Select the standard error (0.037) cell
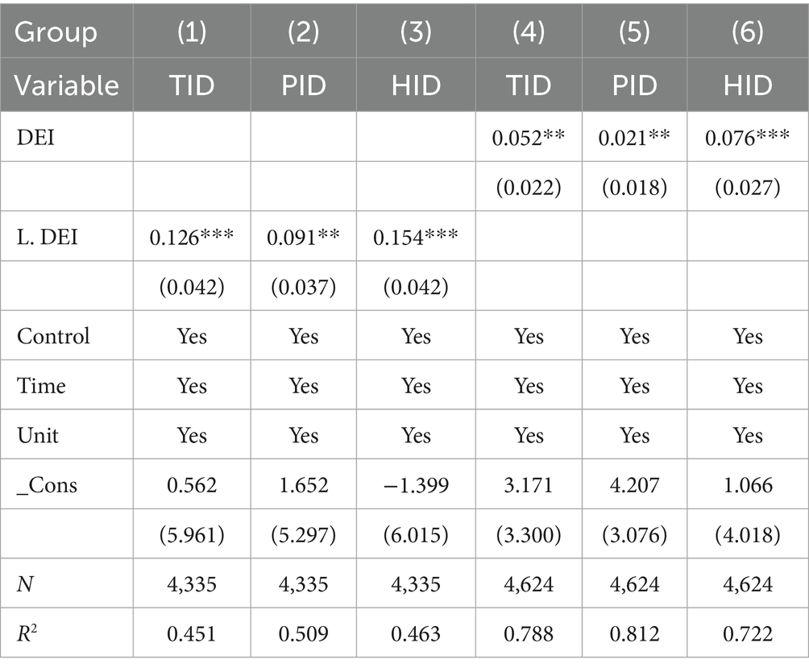The image size is (809, 672). (304, 286)
